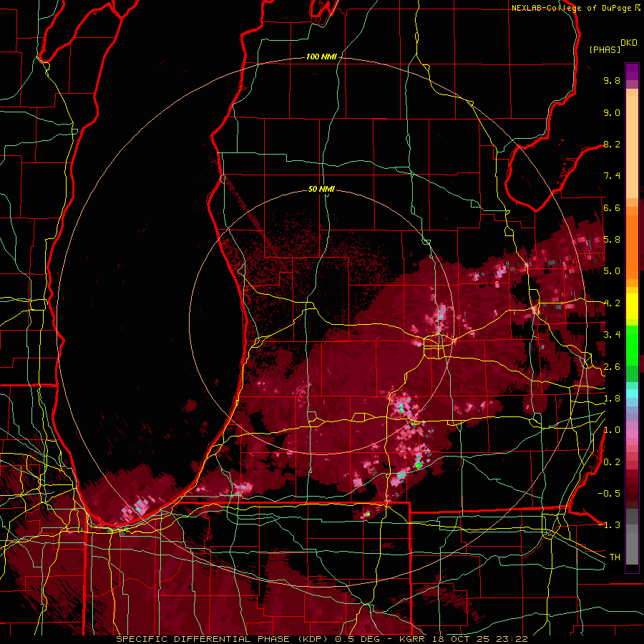
Task: Select the 5.8 scale value
Action: click(612, 240)
